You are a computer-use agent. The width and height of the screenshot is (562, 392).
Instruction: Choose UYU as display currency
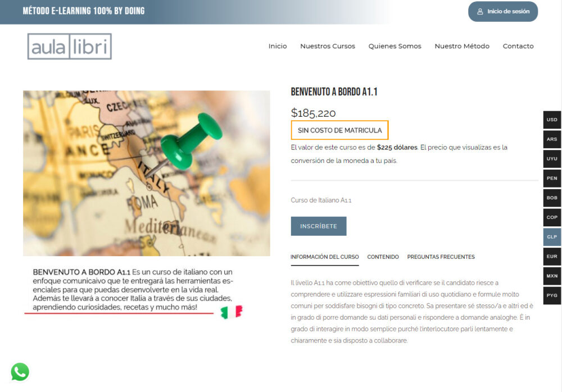click(552, 159)
